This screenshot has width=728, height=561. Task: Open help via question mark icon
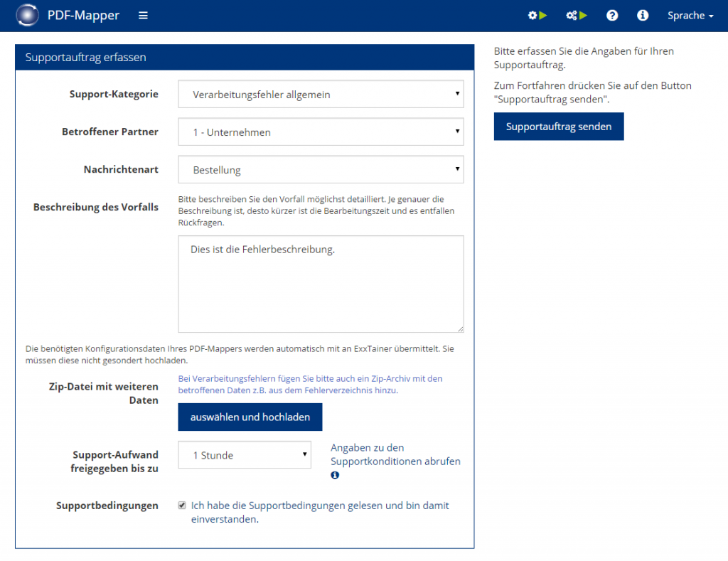tap(612, 16)
